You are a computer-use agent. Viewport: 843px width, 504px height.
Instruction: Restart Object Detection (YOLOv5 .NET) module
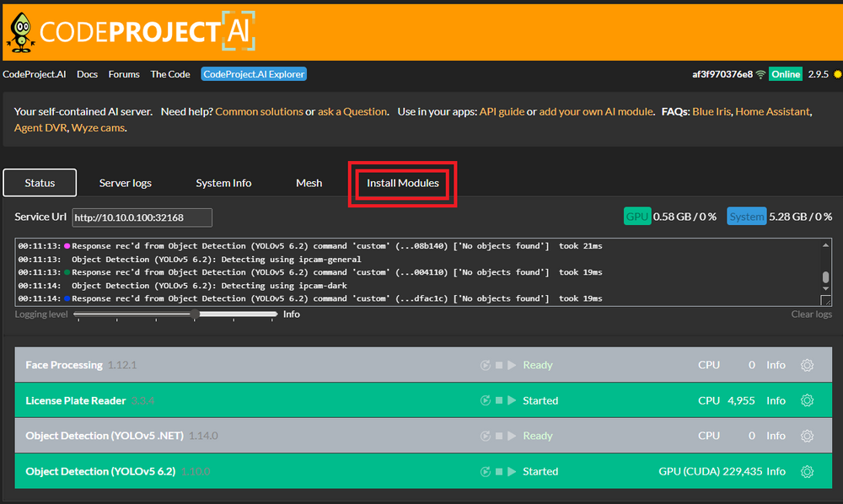click(485, 436)
